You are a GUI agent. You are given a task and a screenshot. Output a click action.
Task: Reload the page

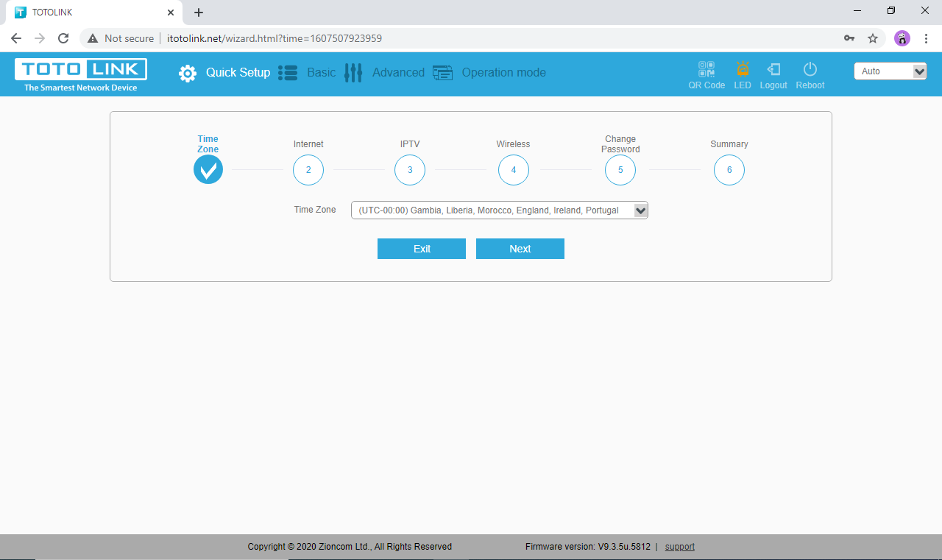(63, 38)
